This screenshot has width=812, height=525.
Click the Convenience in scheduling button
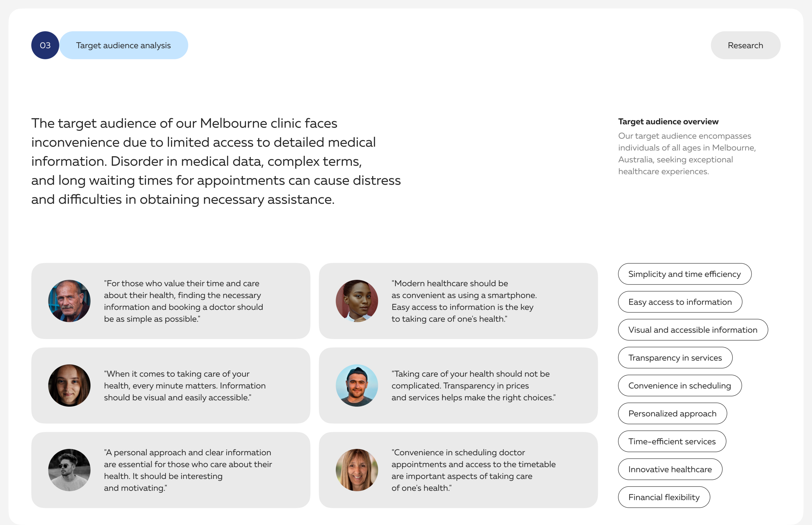679,386
